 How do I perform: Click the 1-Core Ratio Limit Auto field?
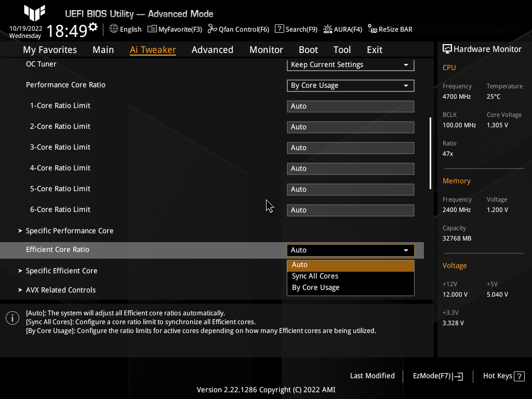click(350, 106)
